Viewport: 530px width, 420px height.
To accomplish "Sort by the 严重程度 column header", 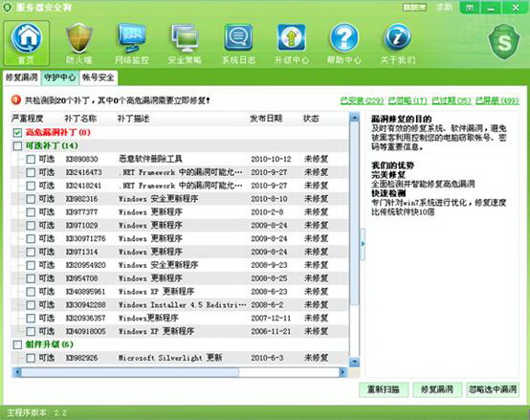I will pyautogui.click(x=27, y=119).
